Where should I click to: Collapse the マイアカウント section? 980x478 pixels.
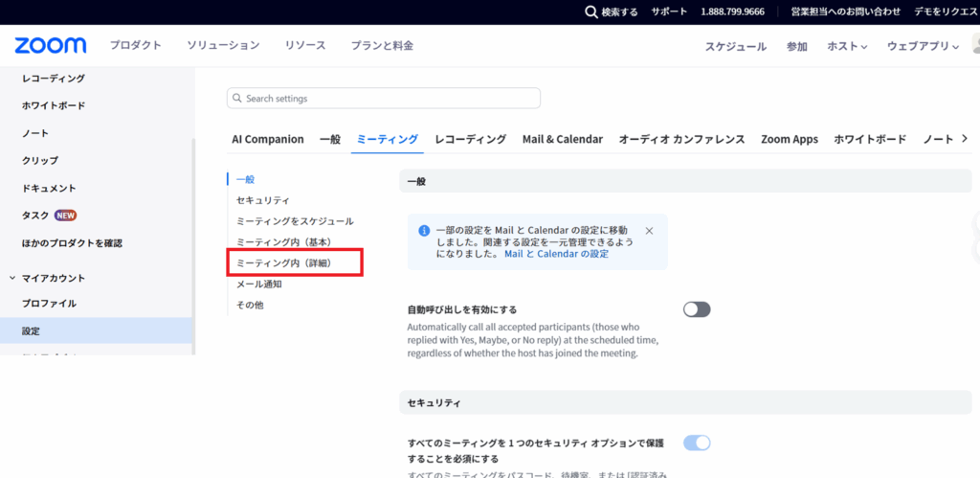click(12, 278)
